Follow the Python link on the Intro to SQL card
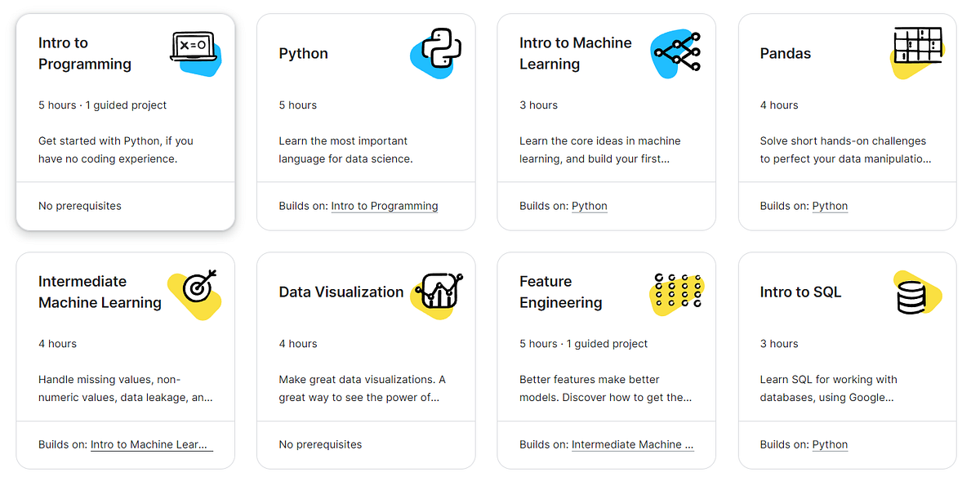 coord(830,444)
